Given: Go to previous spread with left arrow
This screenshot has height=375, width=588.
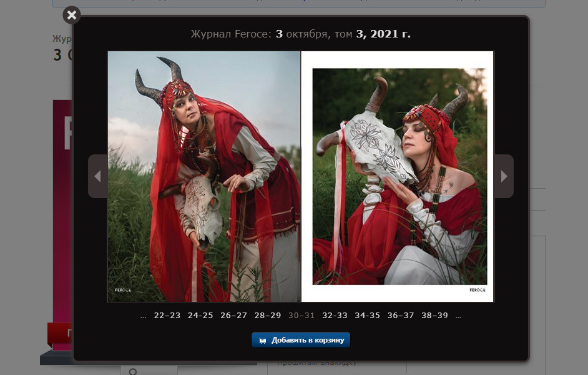Looking at the screenshot, I should point(97,176).
